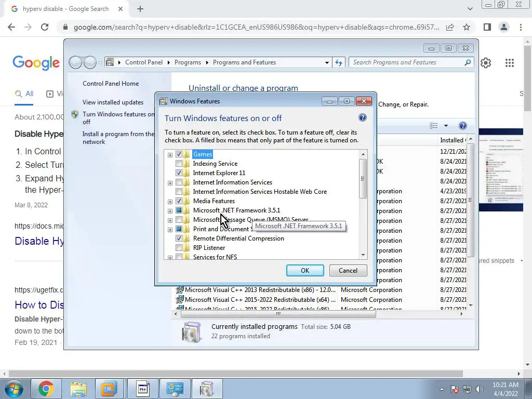Click the Chrome page horizontal scrollbar
Screen dimensions: 532x399
[236, 374]
